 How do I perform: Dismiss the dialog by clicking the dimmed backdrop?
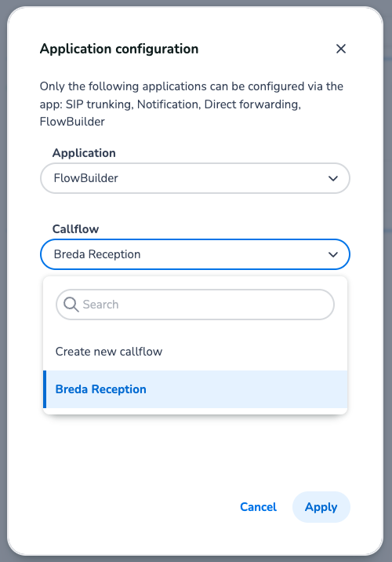coord(388,286)
